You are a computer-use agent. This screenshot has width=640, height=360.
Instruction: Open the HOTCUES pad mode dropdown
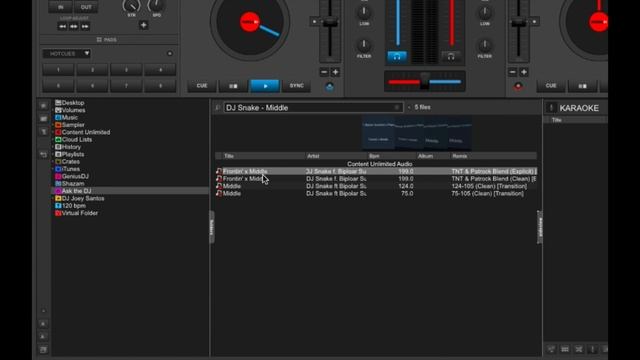[67, 53]
